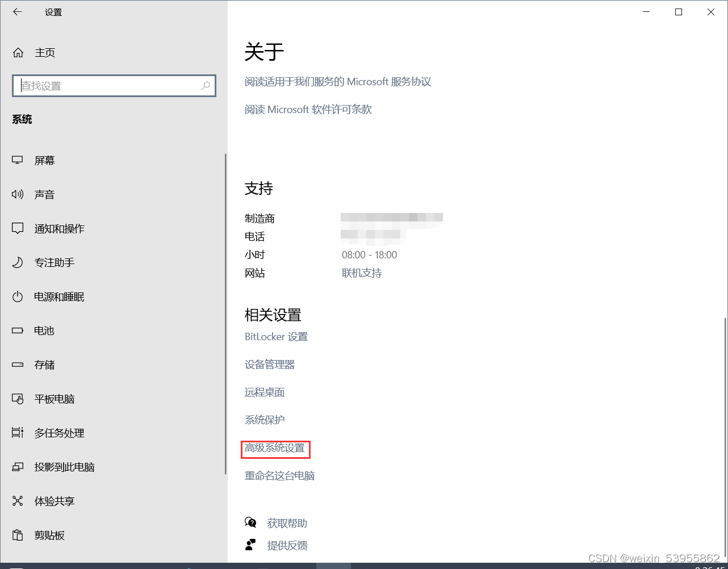This screenshot has height=569, width=728.
Task: Click the search magnifier icon
Action: coord(206,86)
